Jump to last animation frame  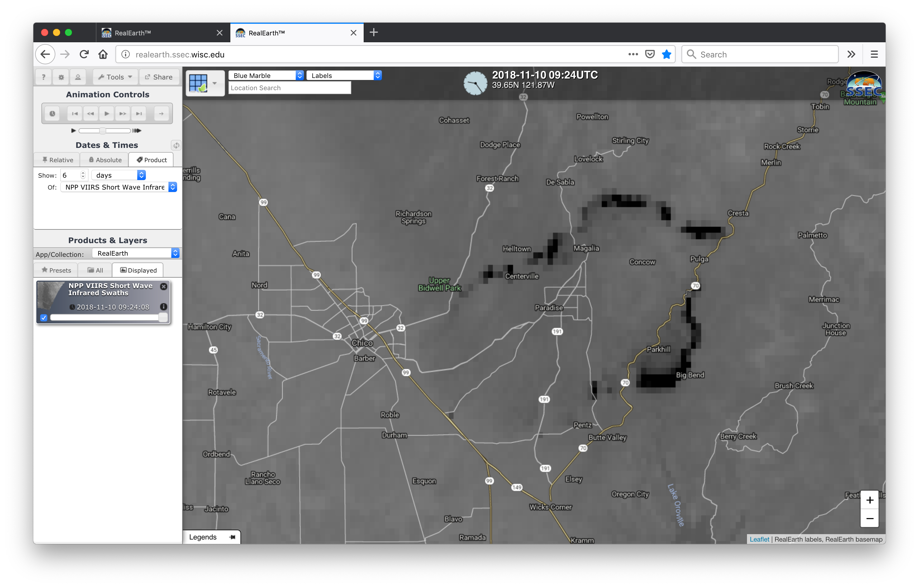pyautogui.click(x=139, y=113)
